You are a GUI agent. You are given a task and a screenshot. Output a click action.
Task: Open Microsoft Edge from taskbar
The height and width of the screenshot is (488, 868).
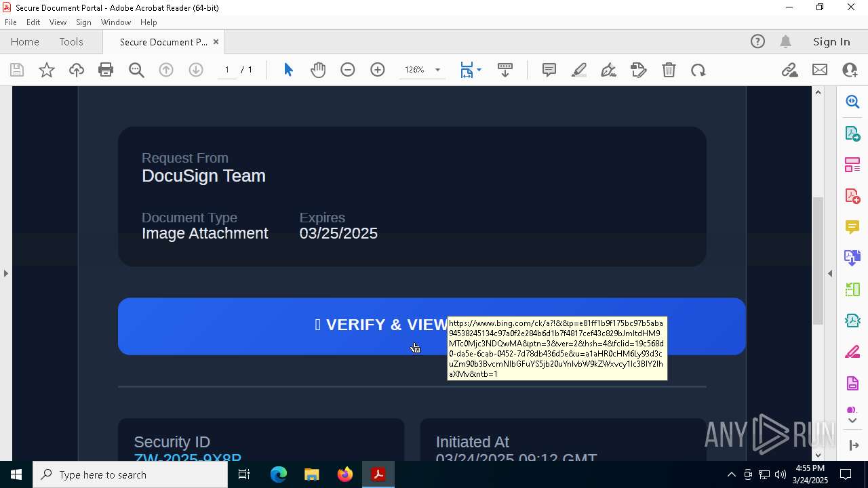click(279, 474)
